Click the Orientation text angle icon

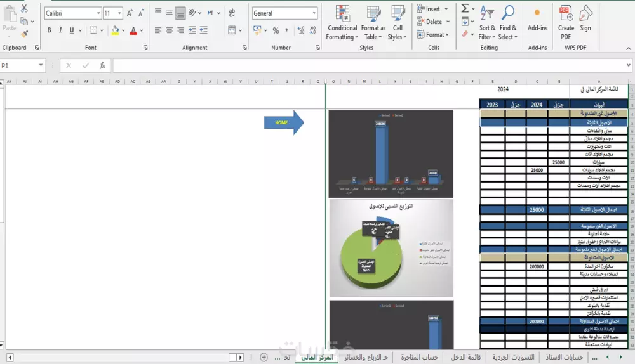pyautogui.click(x=193, y=13)
